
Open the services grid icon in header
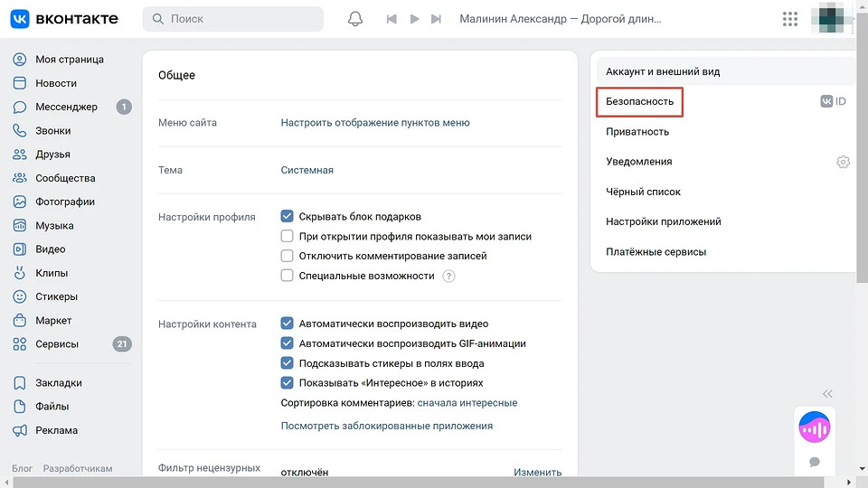click(789, 19)
